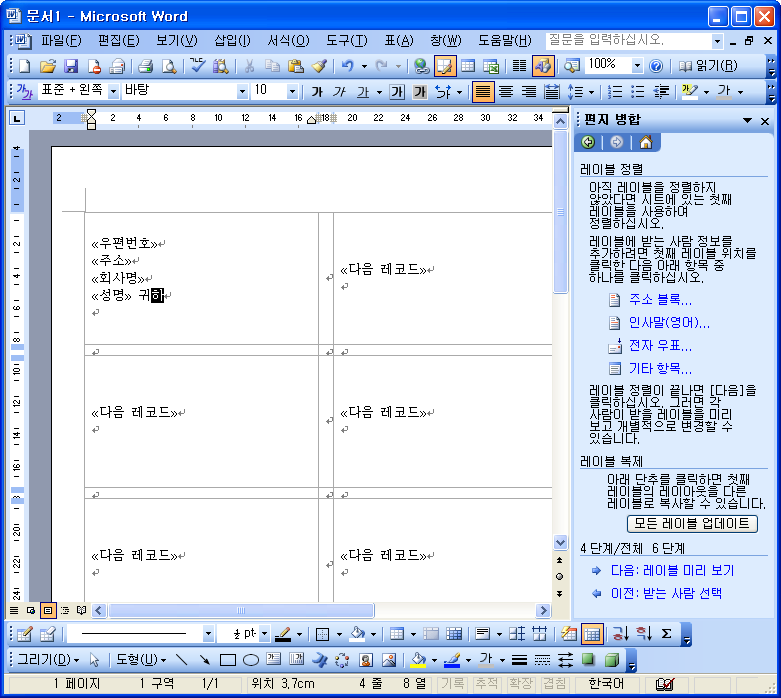Apply font color 가 button in formatting toolbar
Viewport: 781px width, 698px height.
pos(724,92)
